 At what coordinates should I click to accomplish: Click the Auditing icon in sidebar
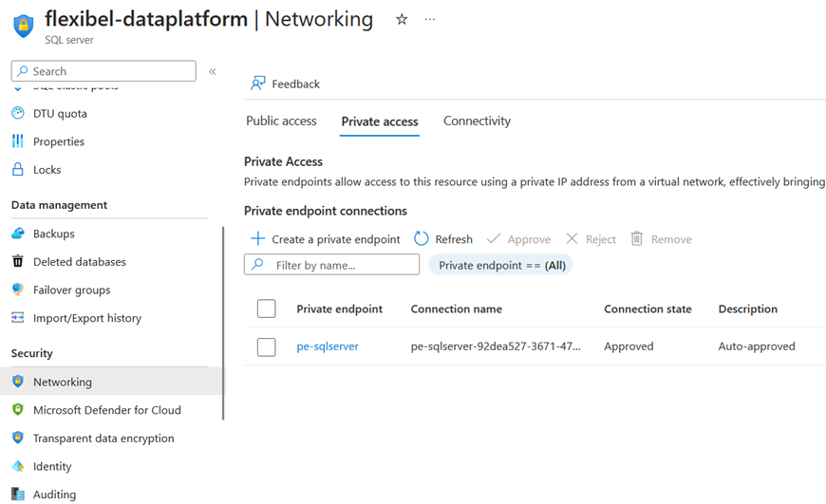[x=18, y=494]
